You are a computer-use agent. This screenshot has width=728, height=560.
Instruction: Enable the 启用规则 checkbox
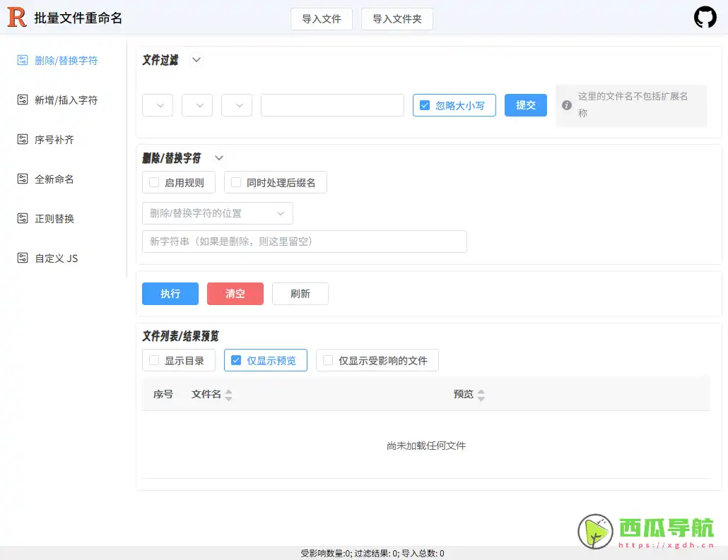point(153,182)
